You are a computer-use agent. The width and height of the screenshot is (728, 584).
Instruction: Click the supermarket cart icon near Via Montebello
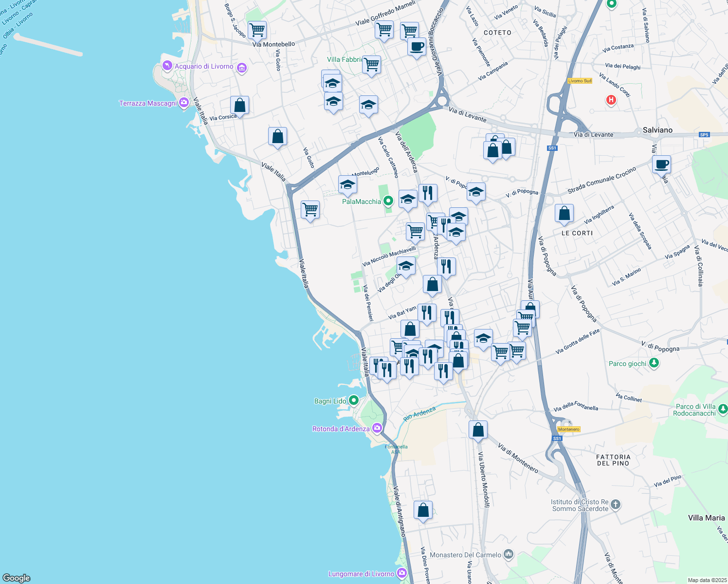pos(257,29)
